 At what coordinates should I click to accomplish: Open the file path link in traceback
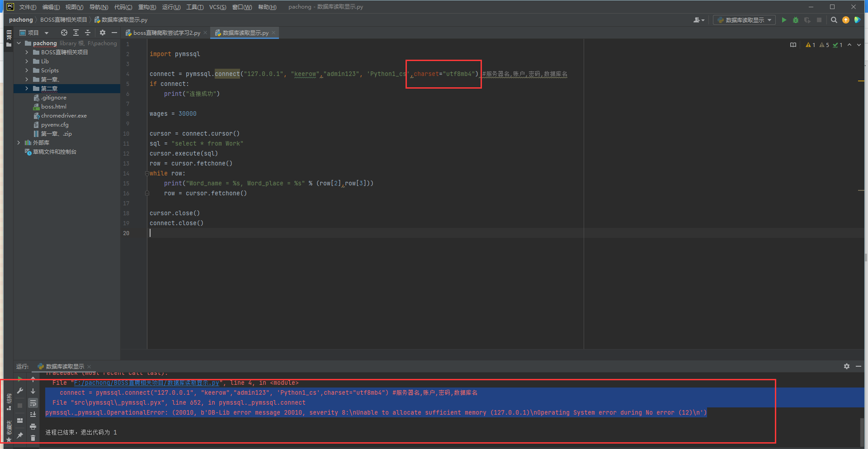[146, 383]
